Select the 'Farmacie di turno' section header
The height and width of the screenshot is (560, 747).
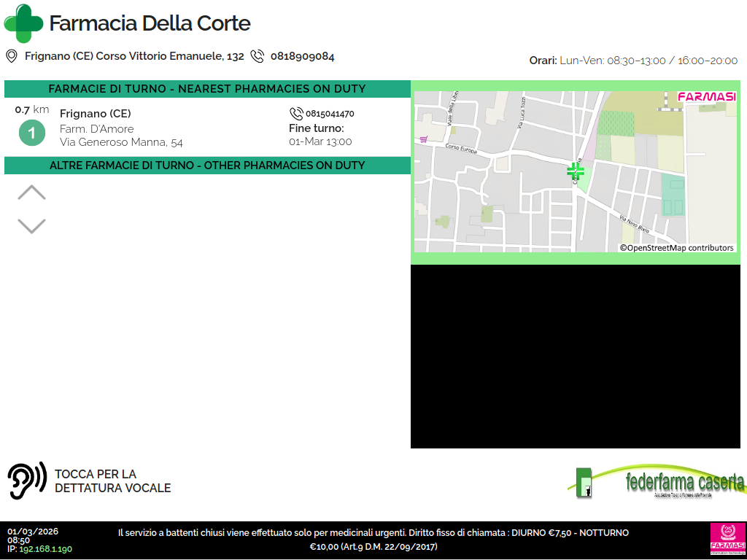coord(207,89)
